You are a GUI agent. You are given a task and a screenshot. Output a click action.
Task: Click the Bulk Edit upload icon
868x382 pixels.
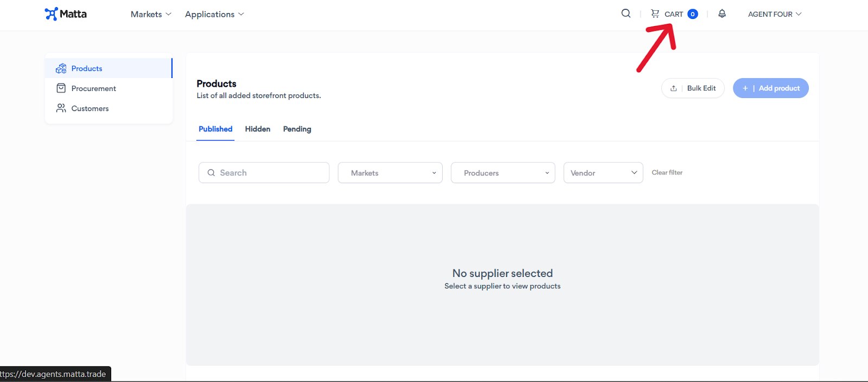click(673, 88)
